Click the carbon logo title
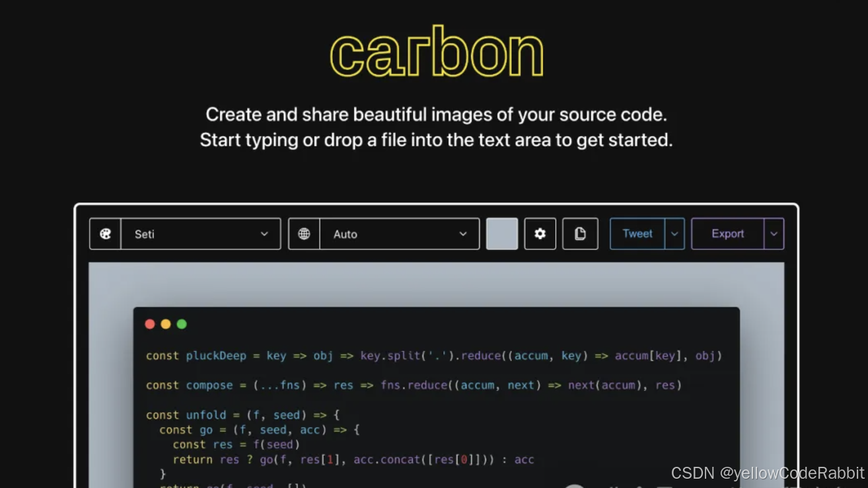The width and height of the screenshot is (868, 488). 437,53
